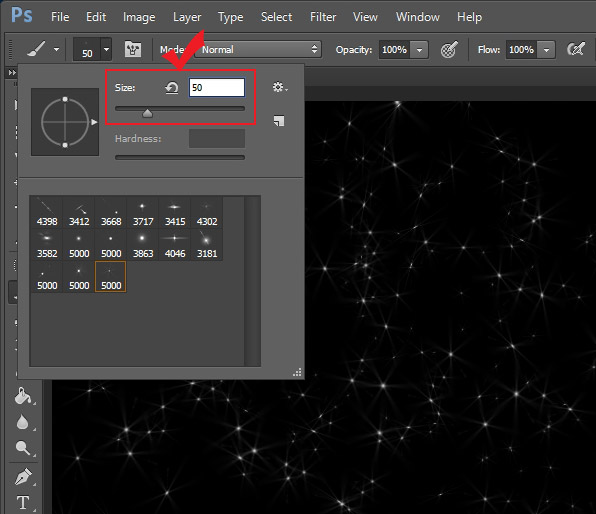Expand the toolbar double-arrow icon
The width and height of the screenshot is (596, 514).
pyautogui.click(x=12, y=72)
